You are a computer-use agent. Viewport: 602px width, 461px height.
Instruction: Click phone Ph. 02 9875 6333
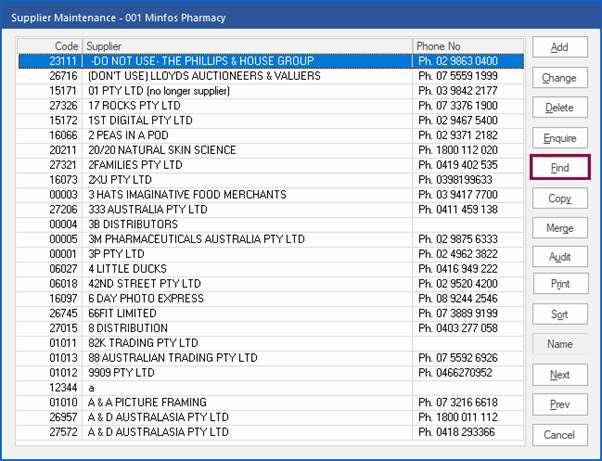pos(458,239)
